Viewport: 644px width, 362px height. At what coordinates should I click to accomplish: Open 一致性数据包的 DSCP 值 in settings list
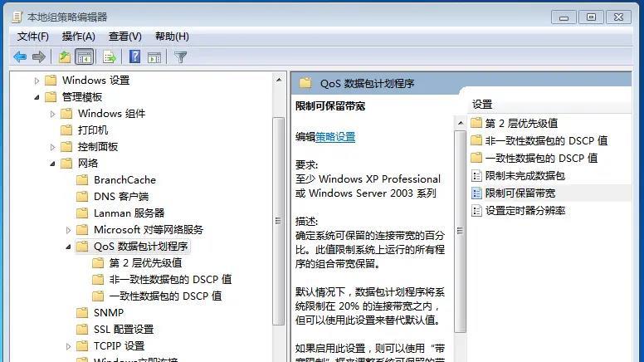(541, 159)
